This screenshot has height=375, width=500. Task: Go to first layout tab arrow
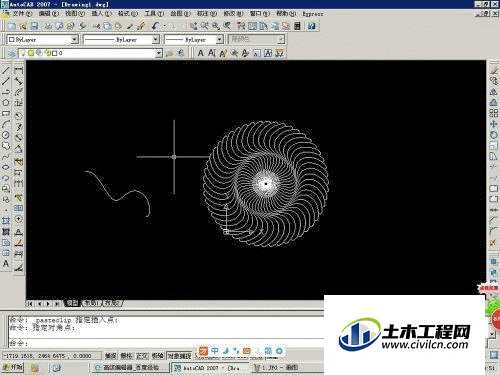30,304
